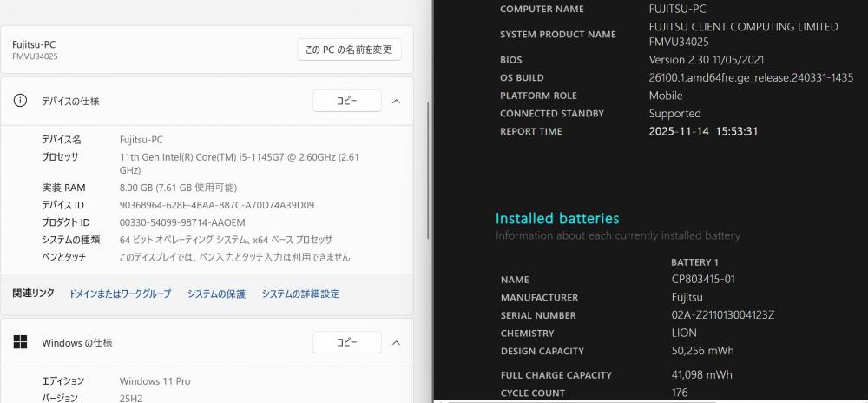Click serial number 02A-Z211013004123Z
This screenshot has height=403, width=868.
[722, 315]
